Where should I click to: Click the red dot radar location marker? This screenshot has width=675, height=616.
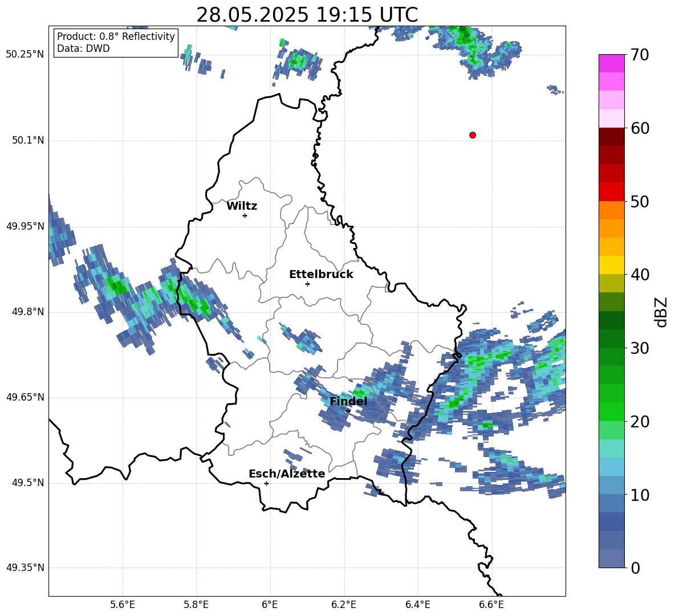473,135
